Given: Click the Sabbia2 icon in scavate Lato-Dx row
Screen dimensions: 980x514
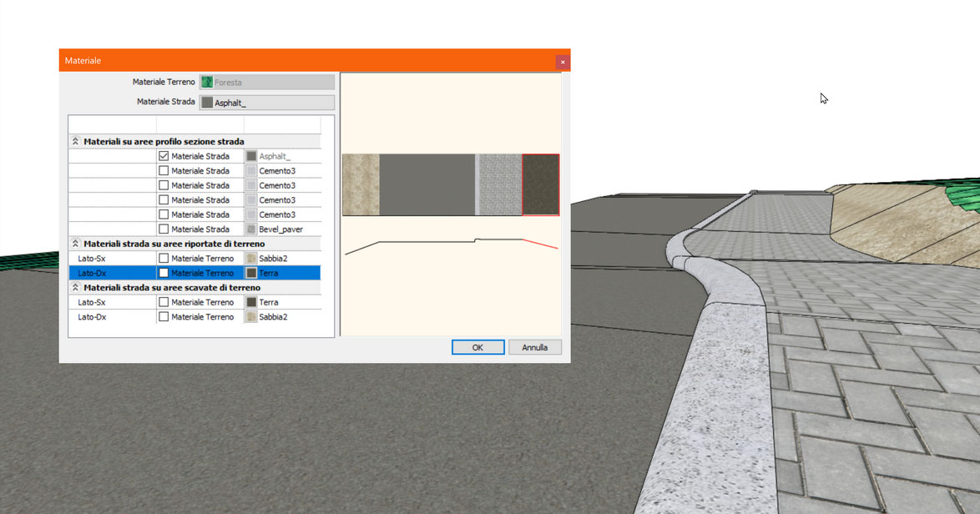Looking at the screenshot, I should [251, 316].
